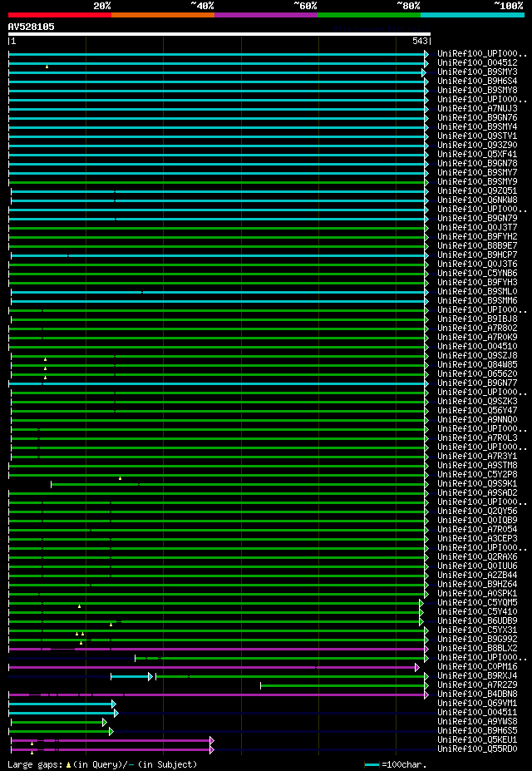Select the AV528105 query name

(32, 27)
